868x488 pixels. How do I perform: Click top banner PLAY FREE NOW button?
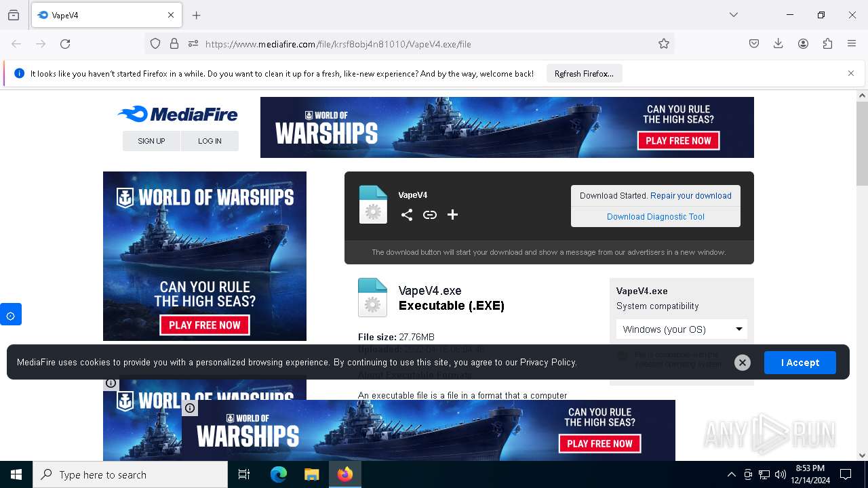click(678, 140)
